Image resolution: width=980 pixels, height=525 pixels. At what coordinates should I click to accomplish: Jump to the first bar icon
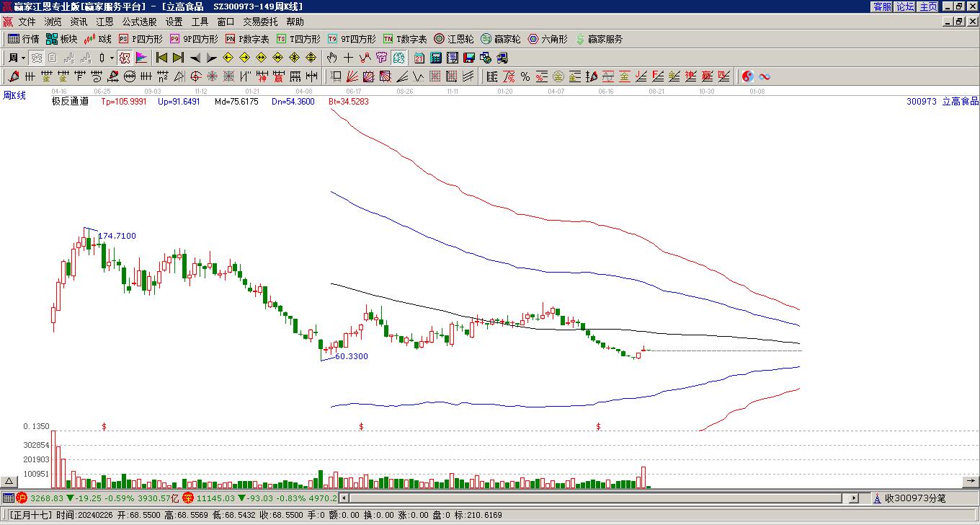point(161,58)
